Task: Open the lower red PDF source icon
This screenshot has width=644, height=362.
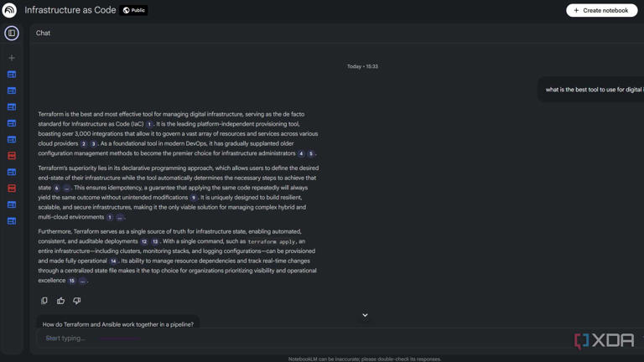Action: pos(12,189)
